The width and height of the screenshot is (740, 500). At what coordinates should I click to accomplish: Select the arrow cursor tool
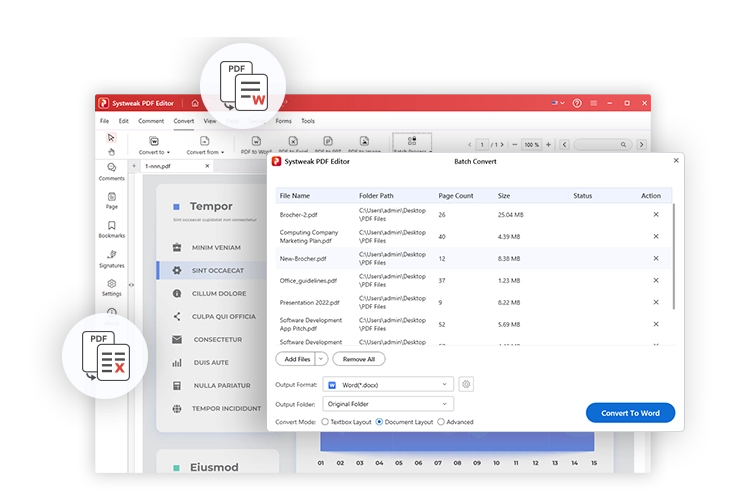coord(111,138)
